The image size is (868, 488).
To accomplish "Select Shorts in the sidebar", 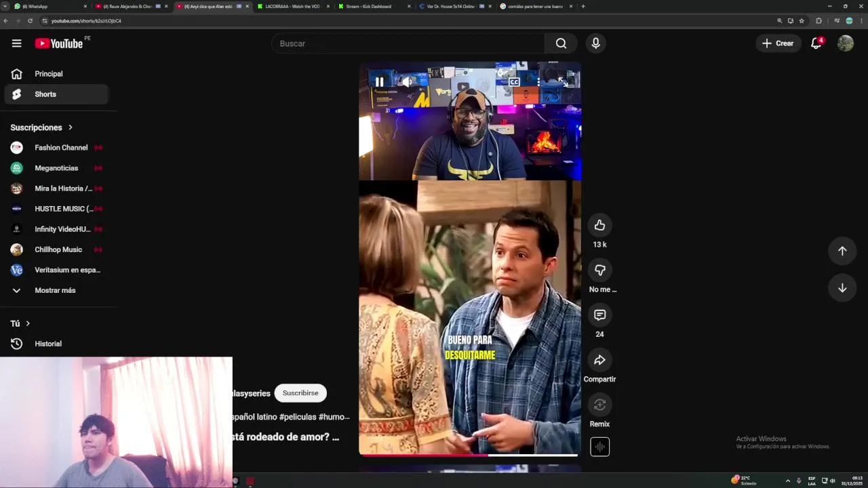I will tap(56, 94).
